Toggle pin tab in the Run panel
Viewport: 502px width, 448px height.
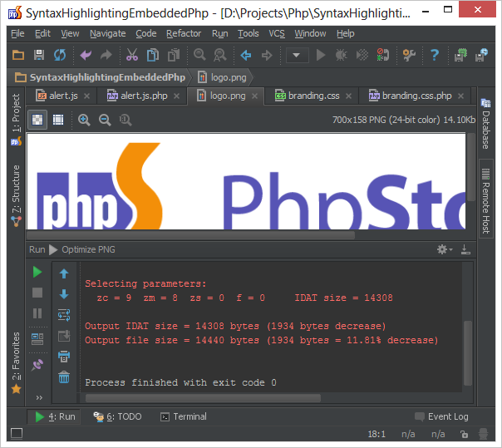click(x=37, y=365)
